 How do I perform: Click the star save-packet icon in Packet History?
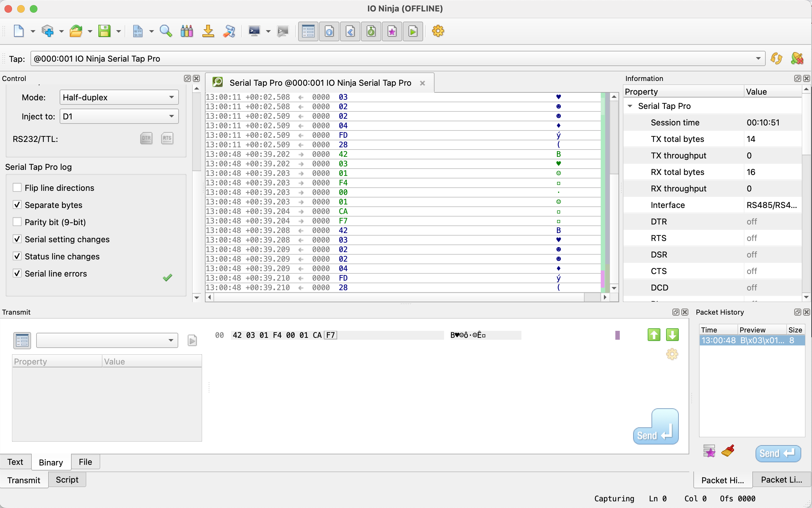coord(709,451)
